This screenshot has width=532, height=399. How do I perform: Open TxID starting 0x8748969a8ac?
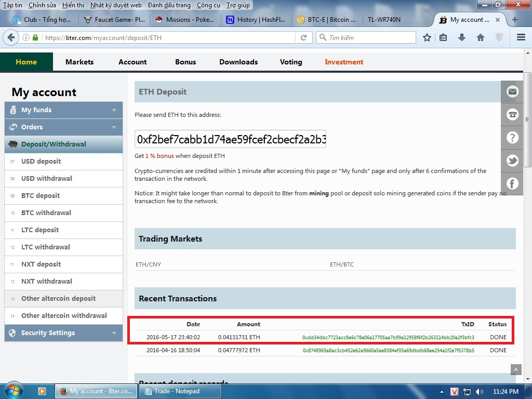pos(389,350)
